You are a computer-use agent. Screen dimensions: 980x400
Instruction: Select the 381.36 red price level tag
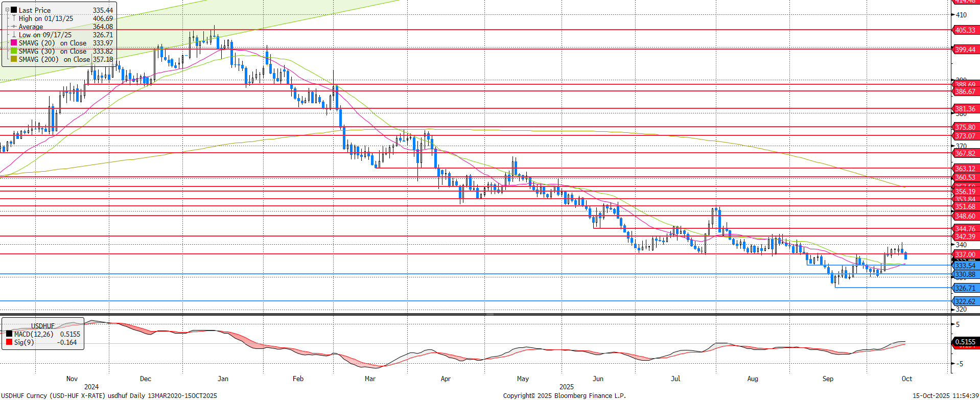[x=965, y=109]
